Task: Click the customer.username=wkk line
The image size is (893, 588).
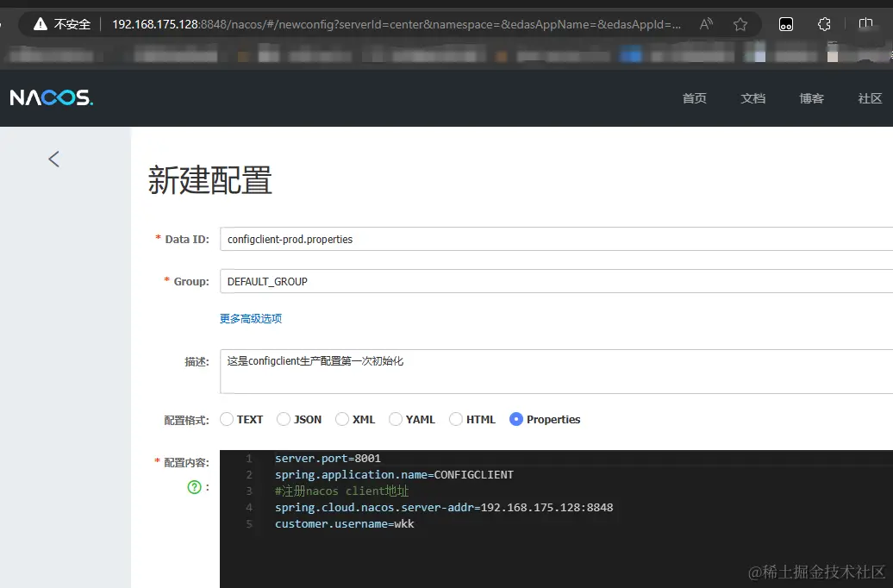Action: click(345, 523)
